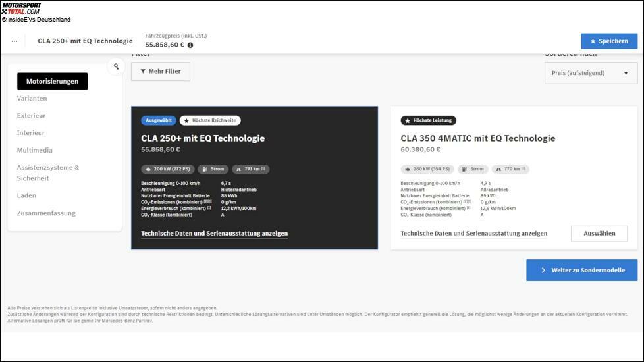
Task: Click the Strom chip on CLA 250+
Action: (213, 169)
